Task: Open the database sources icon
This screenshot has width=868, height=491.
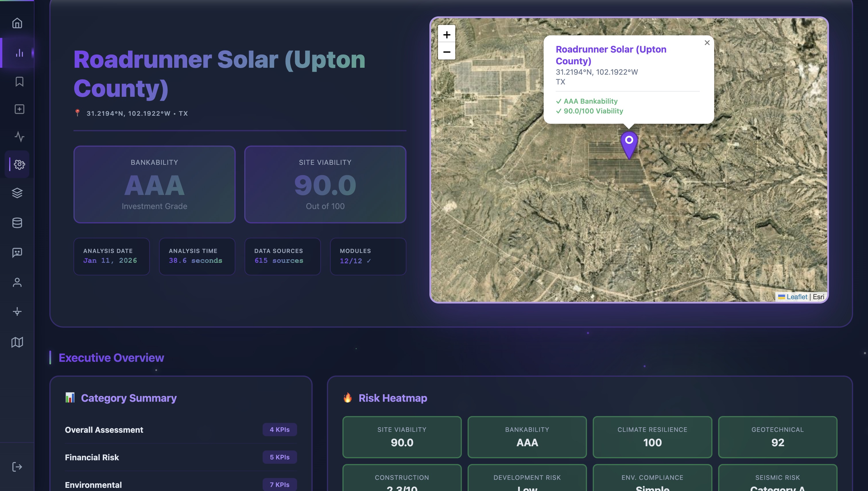Action: 17,223
